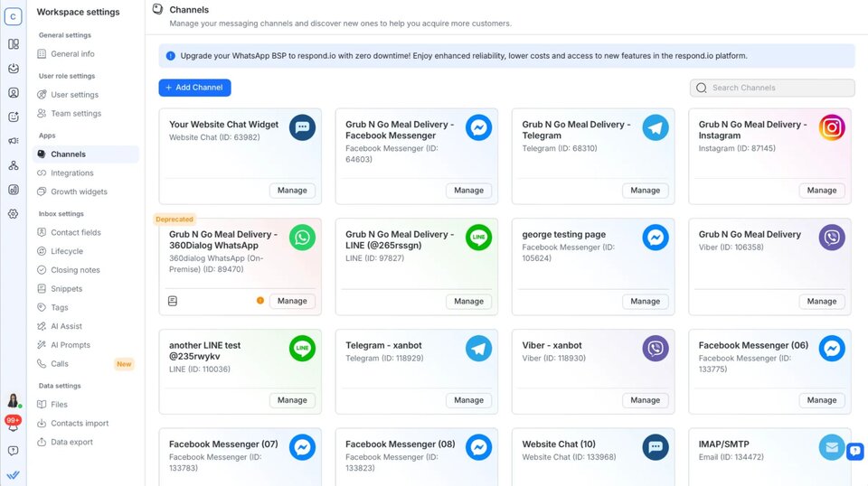Open AI Prompts settings

pos(86,345)
